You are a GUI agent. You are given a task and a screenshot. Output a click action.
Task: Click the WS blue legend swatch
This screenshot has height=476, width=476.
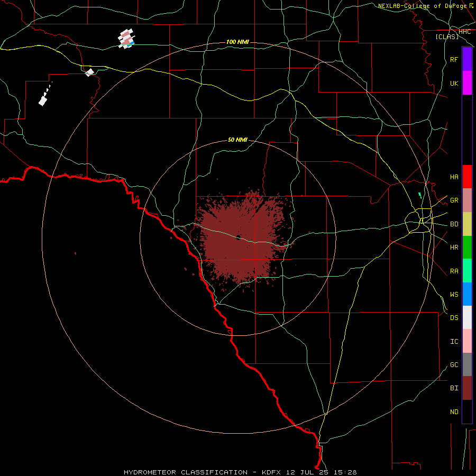[467, 294]
